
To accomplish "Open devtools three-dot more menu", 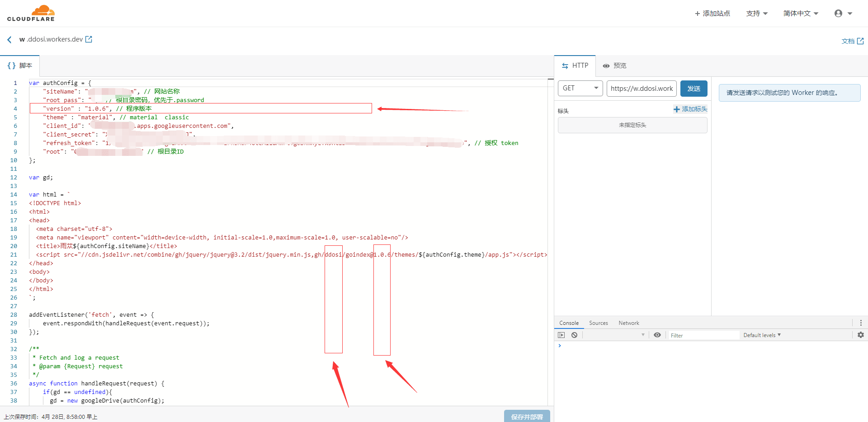I will coord(861,323).
